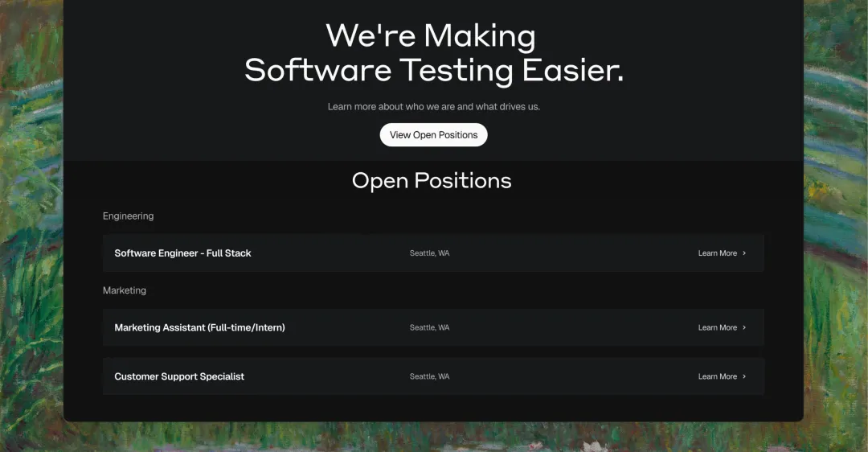The height and width of the screenshot is (452, 868).
Task: Click Learn More for Customer Support Specialist
Action: [717, 376]
